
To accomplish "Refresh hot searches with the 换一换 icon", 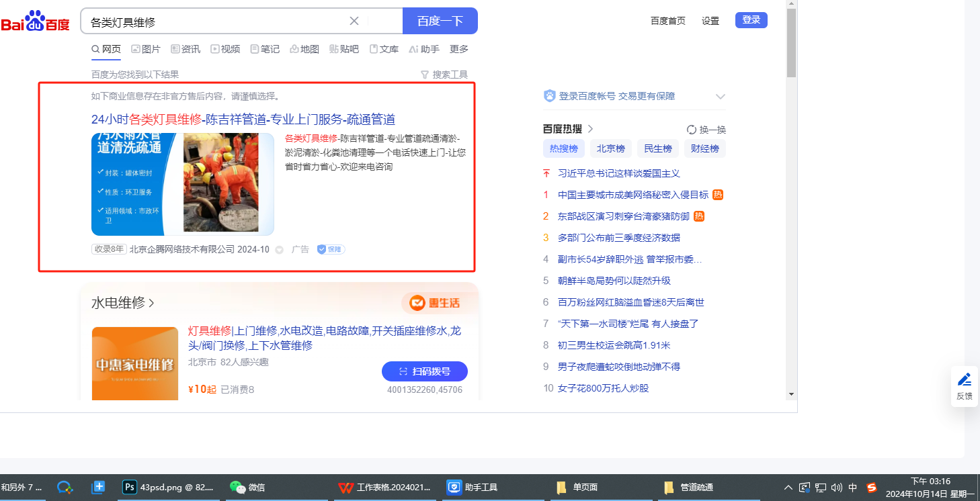I will [x=691, y=130].
